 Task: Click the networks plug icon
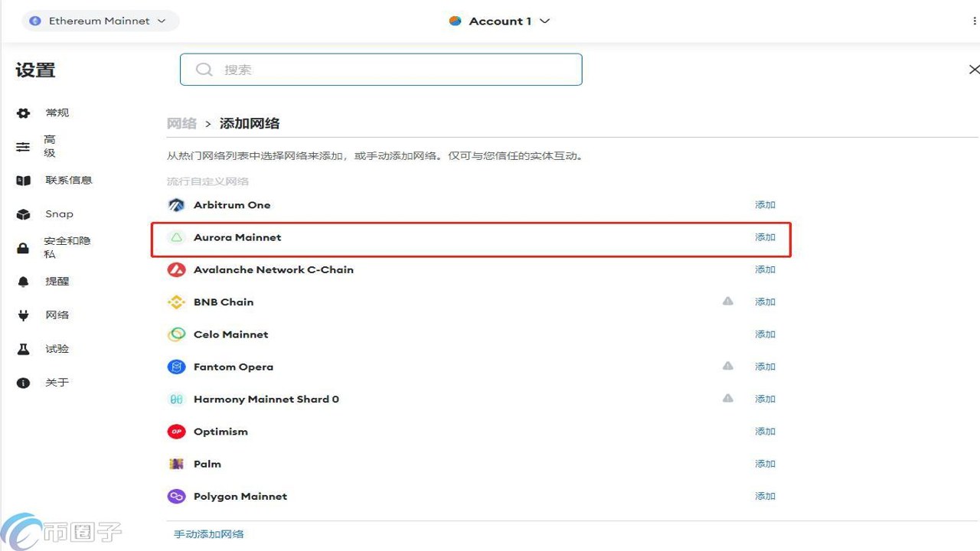tap(23, 315)
